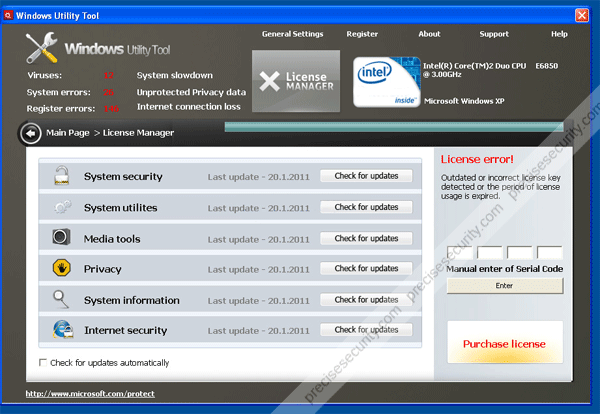This screenshot has height=414, width=600.
Task: Click the title bar application icon
Action: point(8,15)
